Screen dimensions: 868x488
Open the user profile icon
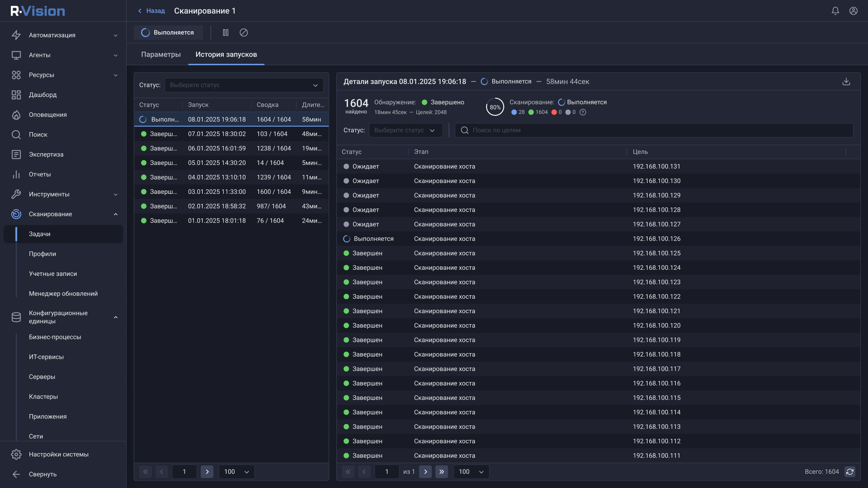[x=853, y=11]
